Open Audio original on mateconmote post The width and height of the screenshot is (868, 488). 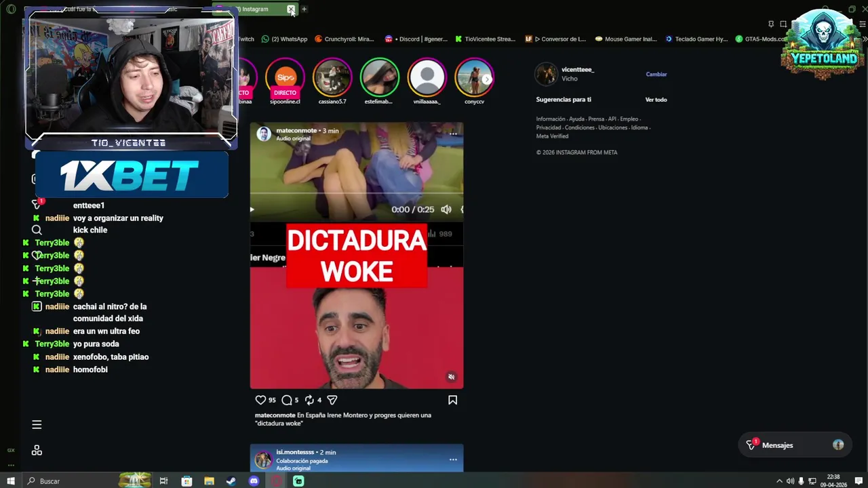(x=293, y=138)
